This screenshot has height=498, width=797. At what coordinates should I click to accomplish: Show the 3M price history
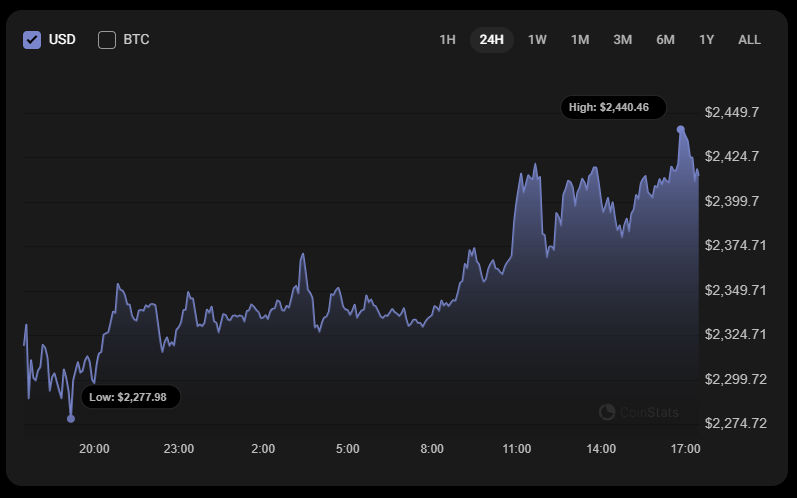click(x=622, y=40)
